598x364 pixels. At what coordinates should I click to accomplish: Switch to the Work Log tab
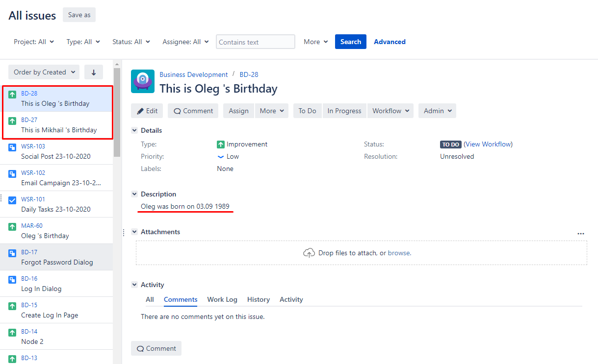[222, 299]
